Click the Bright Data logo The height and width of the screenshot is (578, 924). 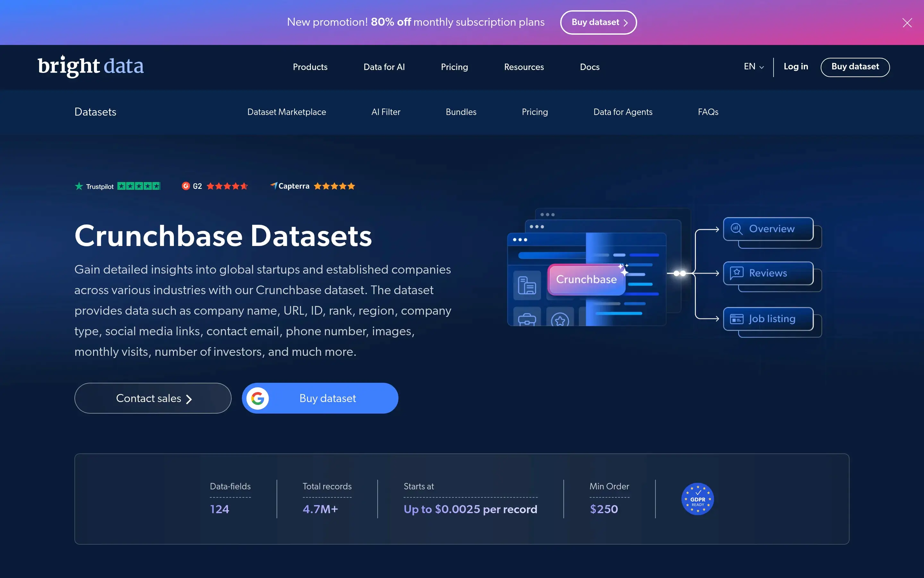91,66
